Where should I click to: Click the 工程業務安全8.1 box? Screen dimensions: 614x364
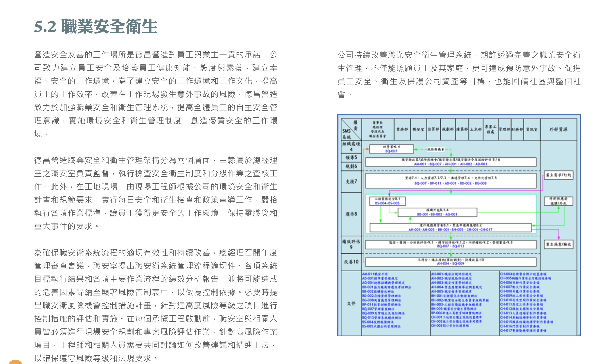(x=387, y=201)
